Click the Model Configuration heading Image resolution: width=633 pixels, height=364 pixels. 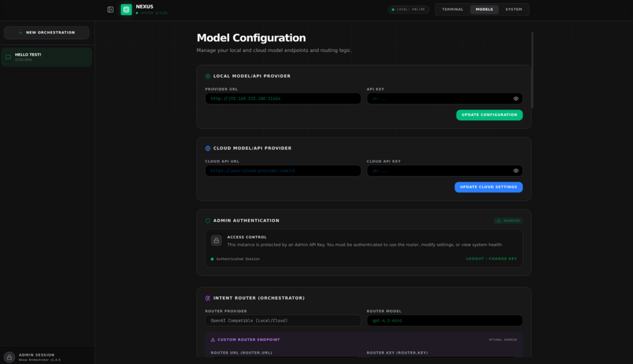click(x=251, y=38)
